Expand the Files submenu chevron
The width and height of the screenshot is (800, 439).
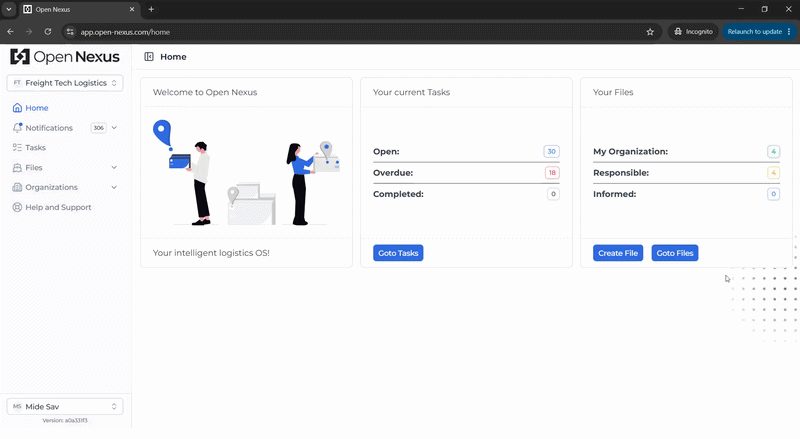[x=114, y=167]
